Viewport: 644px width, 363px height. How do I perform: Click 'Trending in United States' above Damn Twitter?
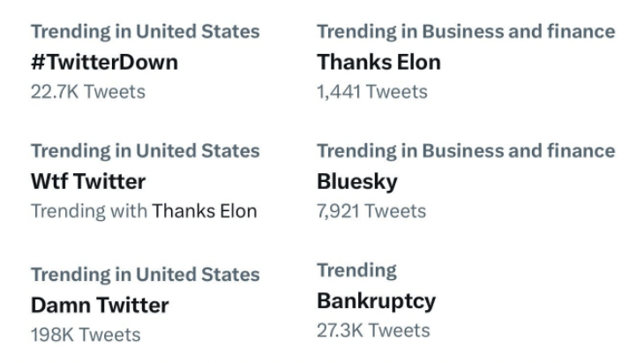point(145,275)
